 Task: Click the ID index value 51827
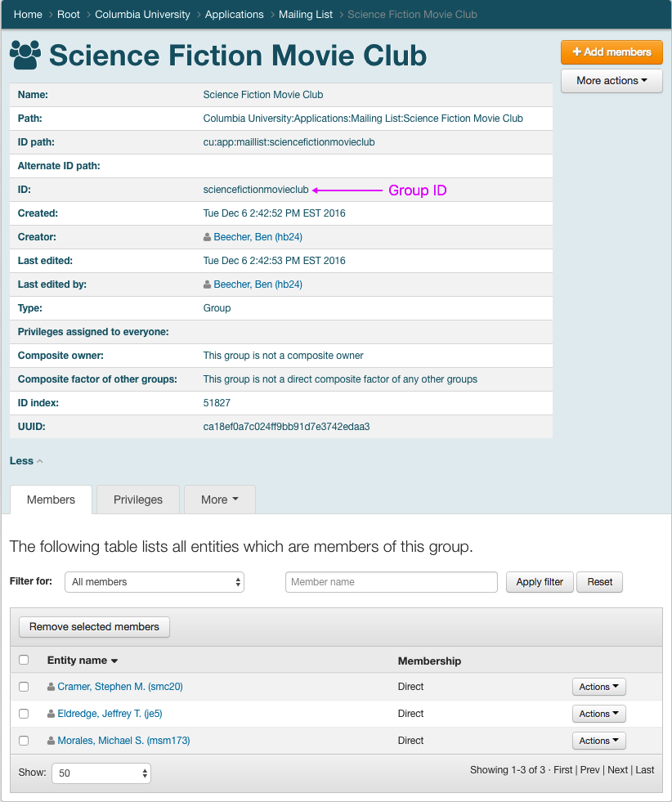(217, 403)
